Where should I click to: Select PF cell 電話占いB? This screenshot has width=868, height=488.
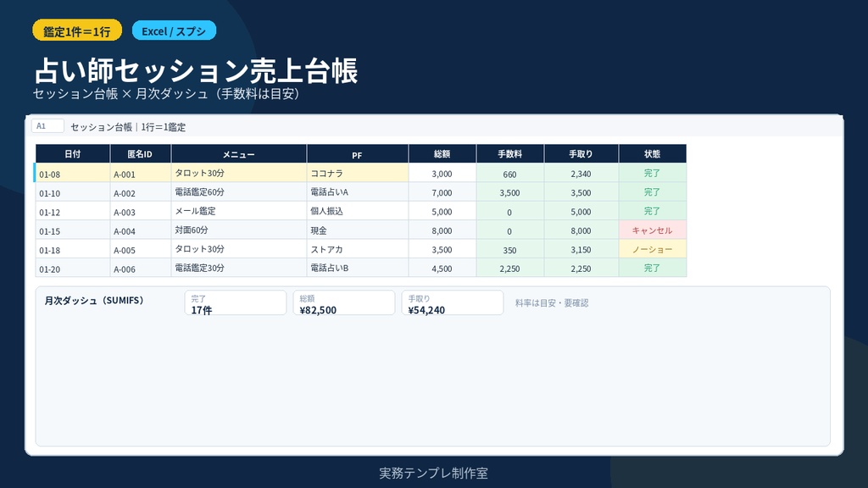pyautogui.click(x=358, y=269)
